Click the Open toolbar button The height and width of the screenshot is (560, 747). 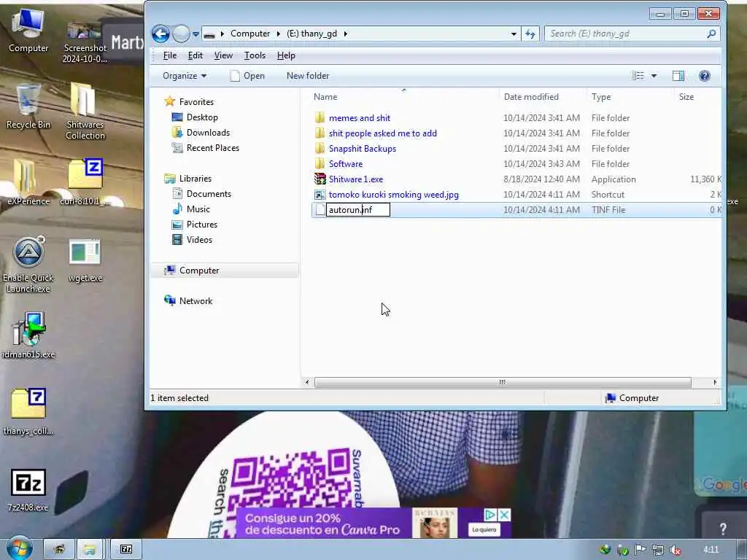coord(247,76)
